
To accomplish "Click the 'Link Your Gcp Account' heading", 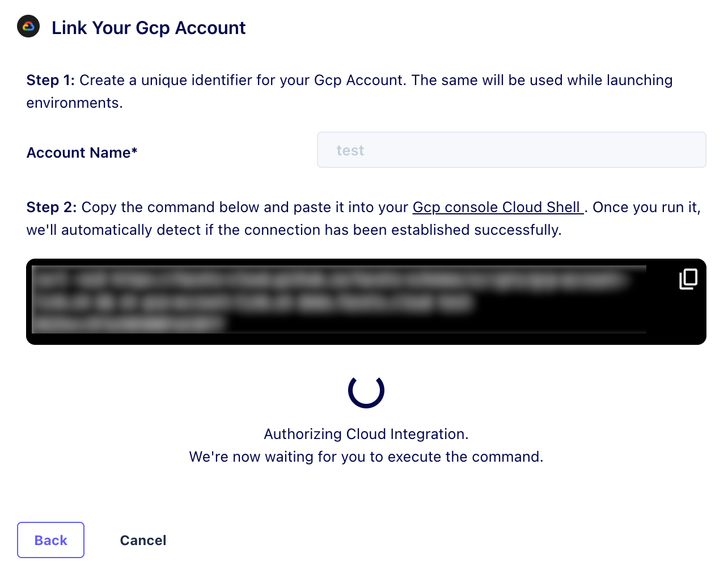I will [149, 28].
